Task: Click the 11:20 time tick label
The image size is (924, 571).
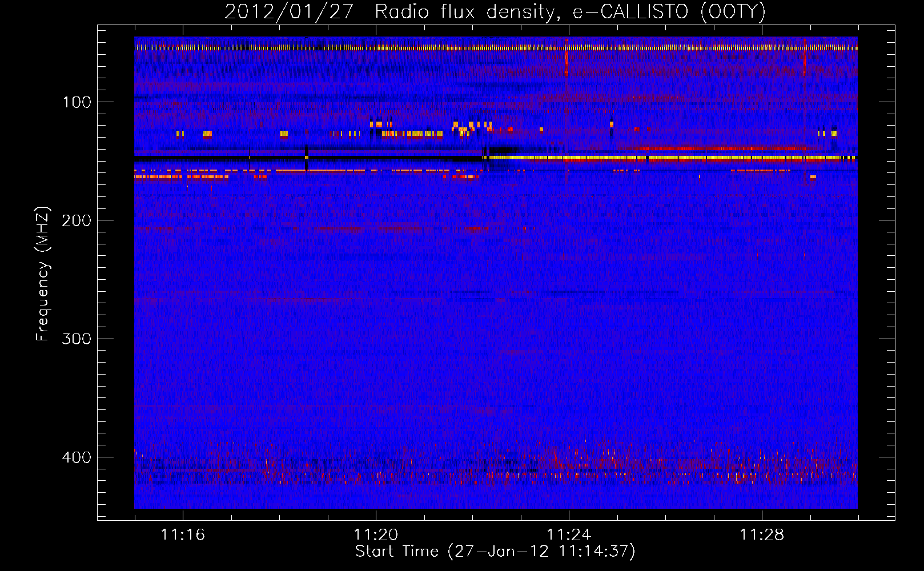Action: click(x=376, y=534)
